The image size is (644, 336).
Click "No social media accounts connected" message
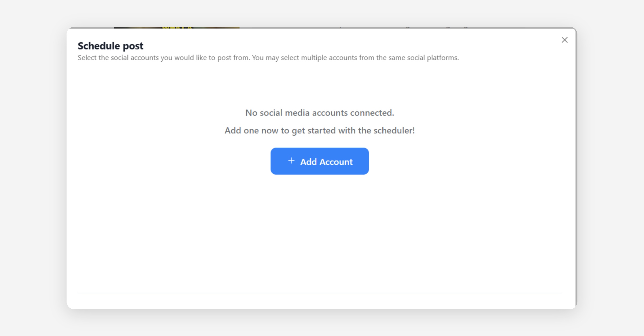pyautogui.click(x=319, y=113)
